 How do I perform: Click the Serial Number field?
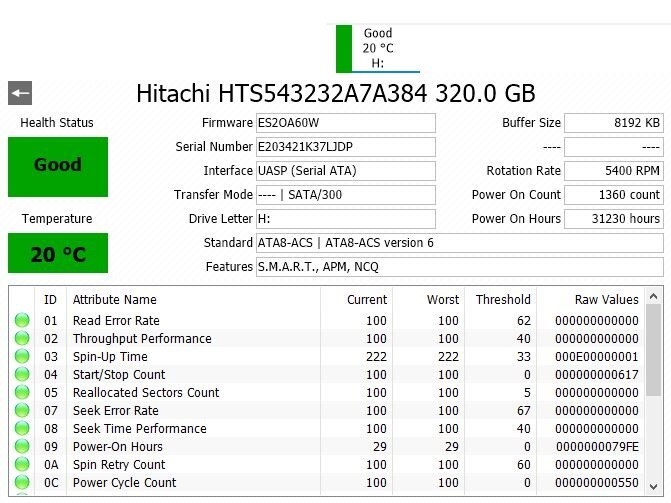point(346,147)
